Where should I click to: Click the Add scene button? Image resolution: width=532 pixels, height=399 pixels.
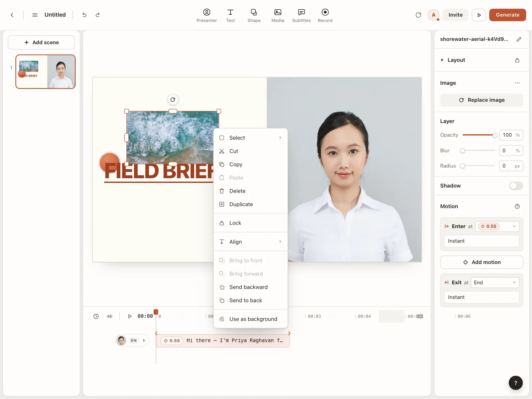pos(41,43)
